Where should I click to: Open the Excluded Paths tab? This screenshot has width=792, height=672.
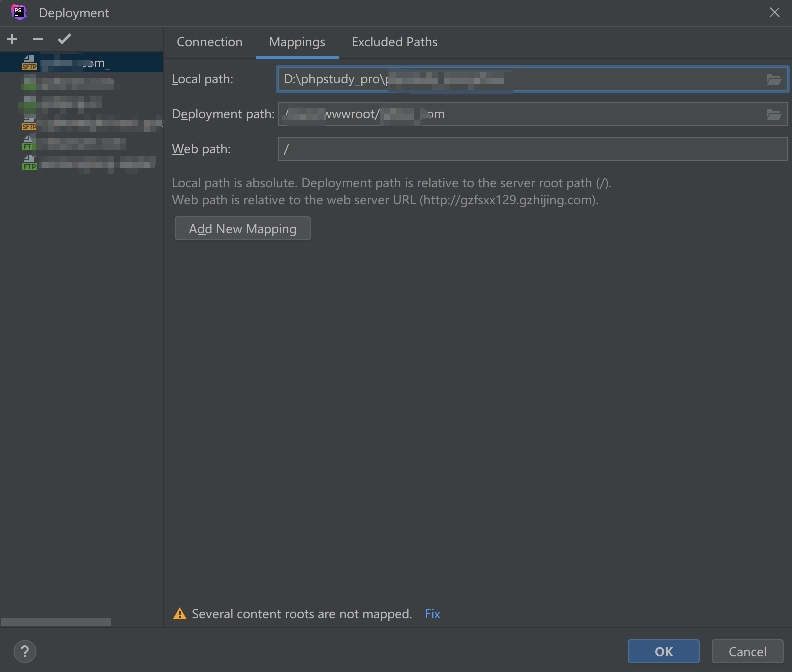[x=394, y=42]
